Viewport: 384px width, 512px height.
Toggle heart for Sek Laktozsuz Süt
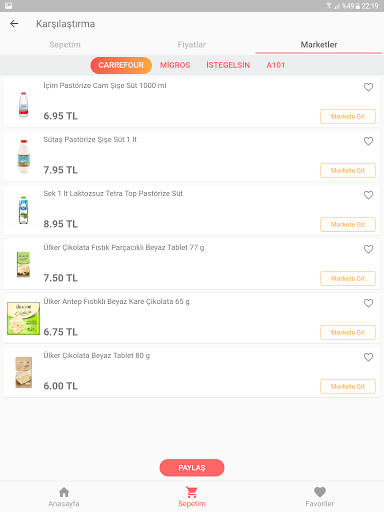pyautogui.click(x=368, y=195)
